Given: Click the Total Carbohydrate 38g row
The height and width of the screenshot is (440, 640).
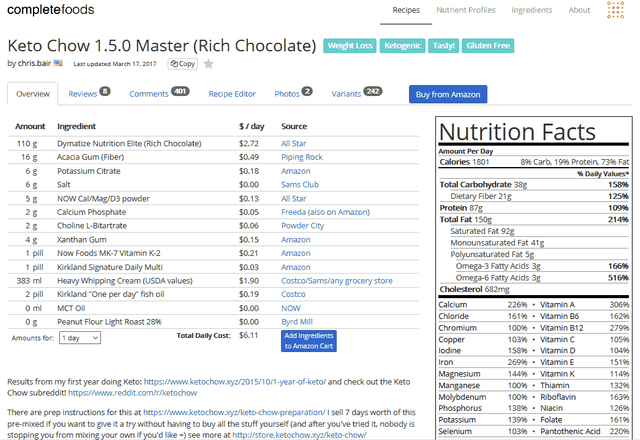Looking at the screenshot, I should point(534,184).
